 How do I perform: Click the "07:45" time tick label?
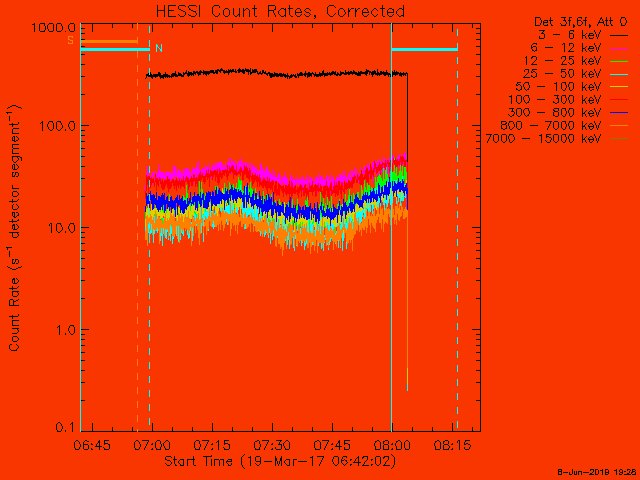click(x=333, y=445)
